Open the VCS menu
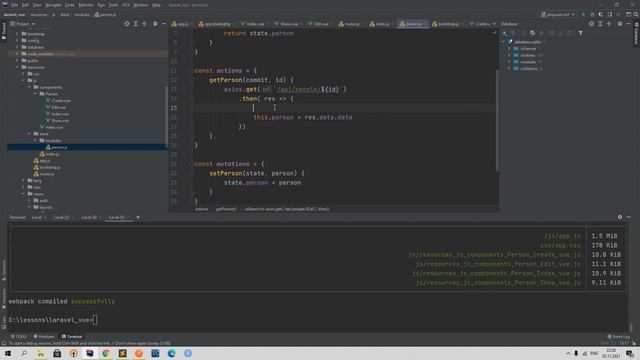The image size is (640, 360). (x=126, y=5)
